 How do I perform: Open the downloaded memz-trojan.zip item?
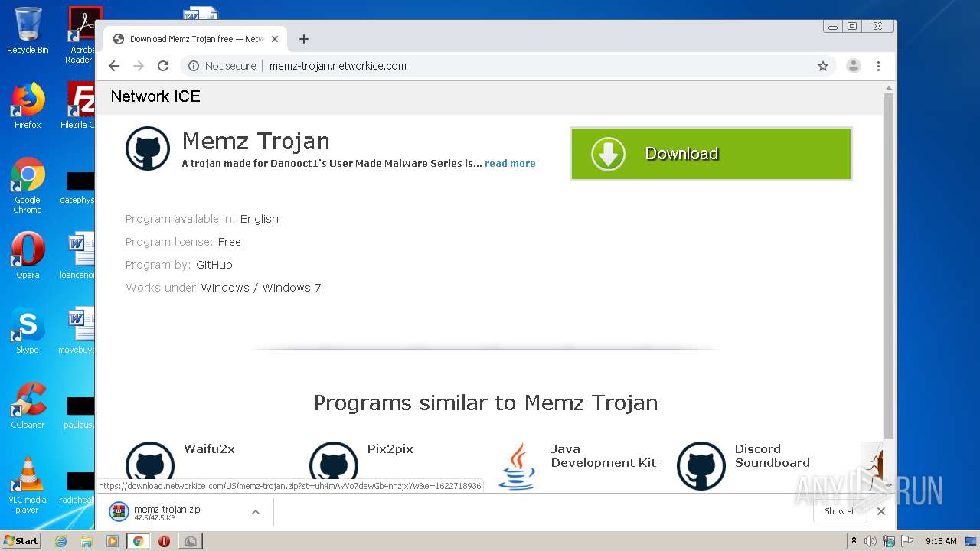166,512
